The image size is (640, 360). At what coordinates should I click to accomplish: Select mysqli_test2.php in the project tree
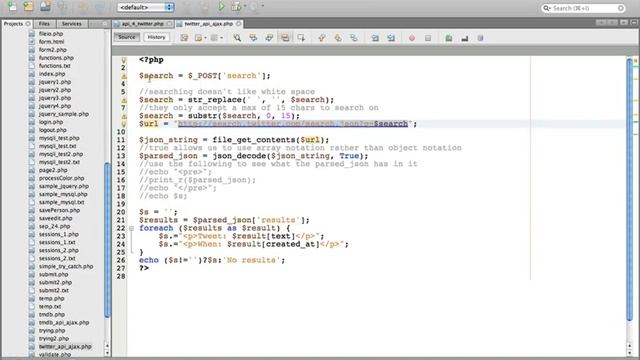pos(61,154)
